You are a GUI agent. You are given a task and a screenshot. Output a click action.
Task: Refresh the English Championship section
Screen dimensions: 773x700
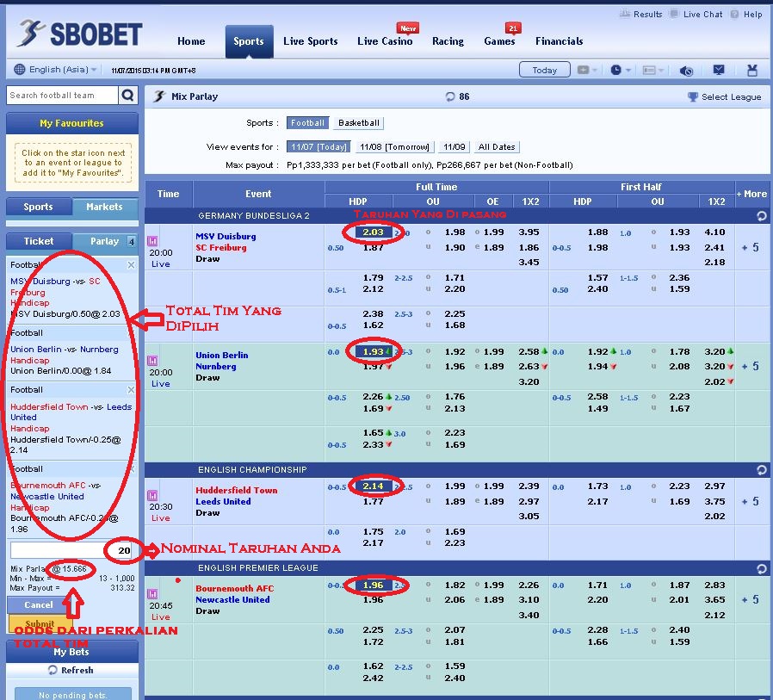click(762, 470)
